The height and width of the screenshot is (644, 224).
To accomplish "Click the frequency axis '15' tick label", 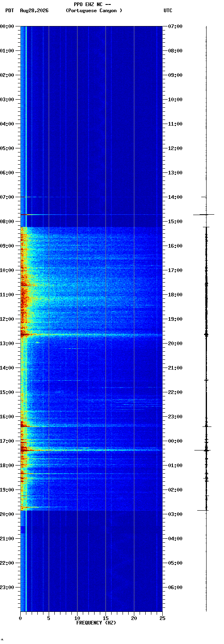I will tap(106, 618).
